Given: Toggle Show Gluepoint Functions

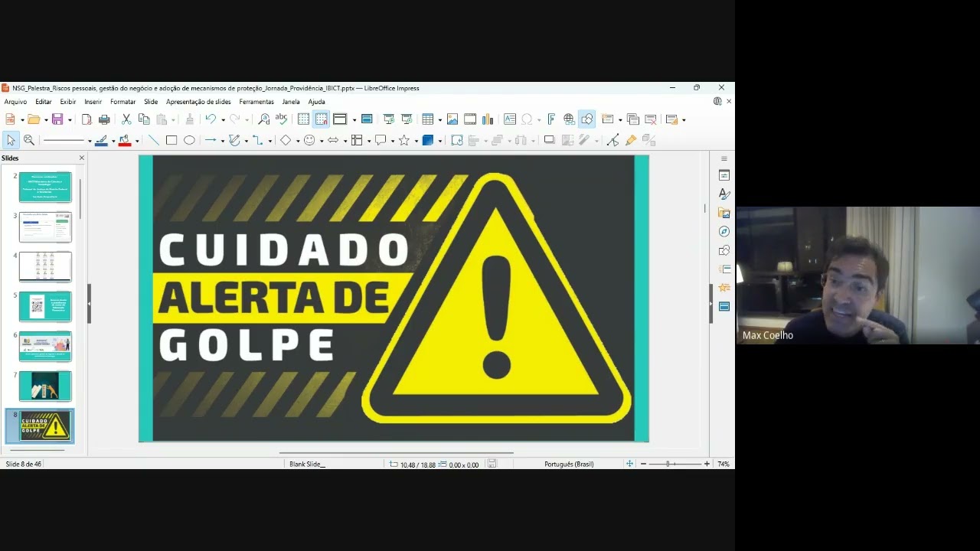Looking at the screenshot, I should coord(631,140).
